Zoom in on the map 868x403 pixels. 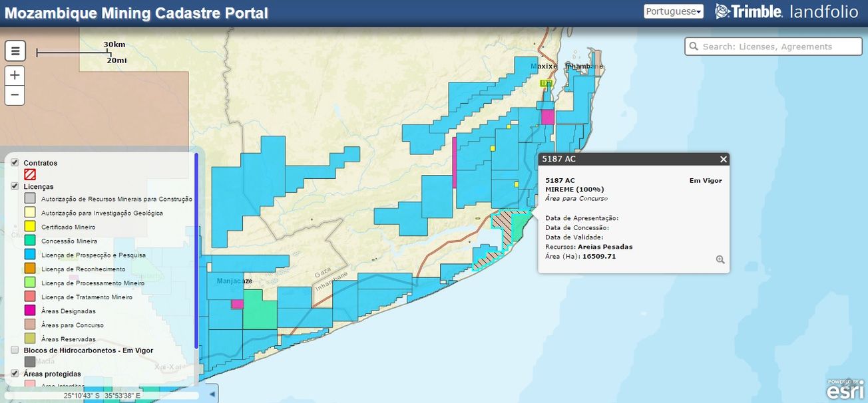15,75
